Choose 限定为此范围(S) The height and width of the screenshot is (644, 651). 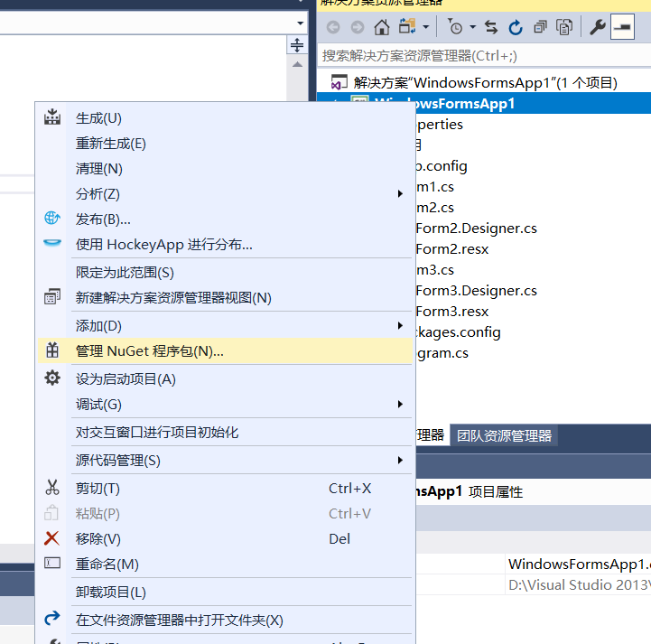point(225,273)
